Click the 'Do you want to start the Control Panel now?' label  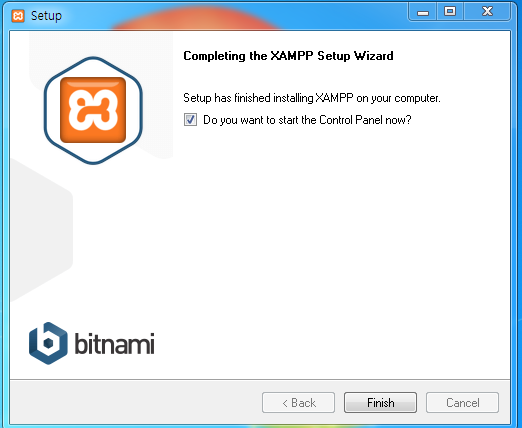click(307, 120)
